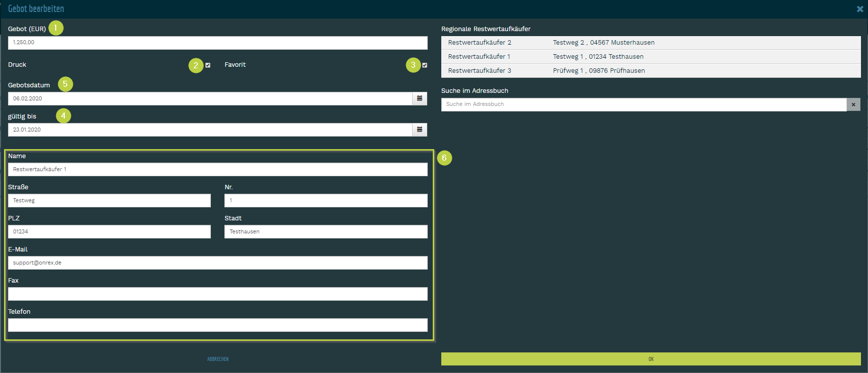The image size is (868, 373).
Task: Focus the E-Mail input field
Action: tap(217, 263)
